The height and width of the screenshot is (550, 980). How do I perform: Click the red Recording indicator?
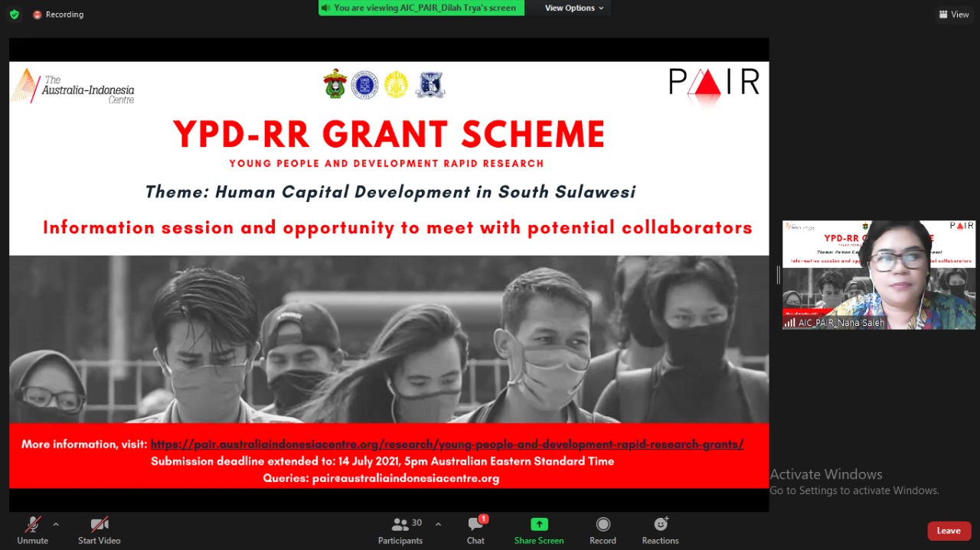[x=58, y=15]
